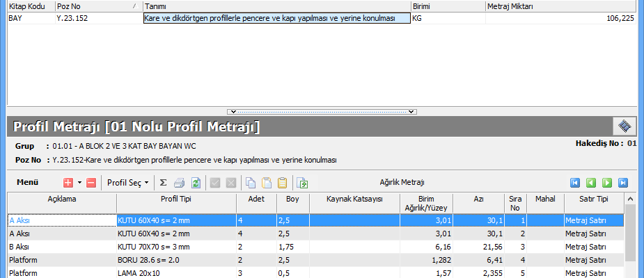The height and width of the screenshot is (278, 644).
Task: Open the Profil Seç dropdown
Action: click(x=128, y=183)
